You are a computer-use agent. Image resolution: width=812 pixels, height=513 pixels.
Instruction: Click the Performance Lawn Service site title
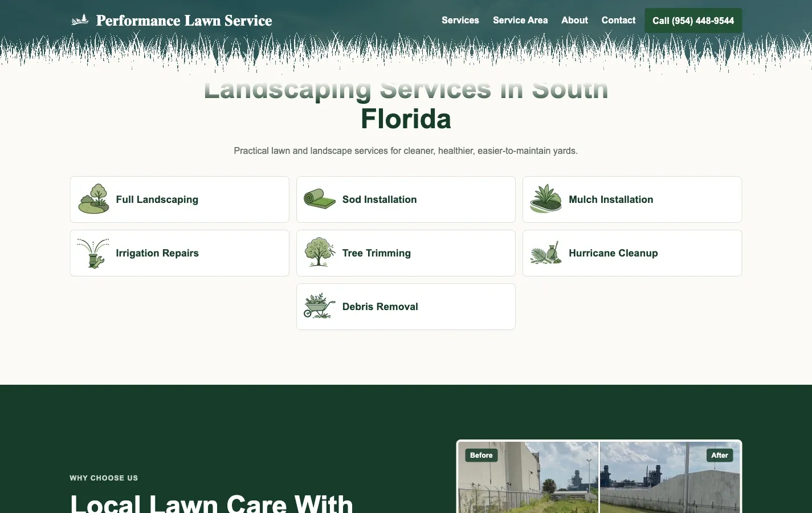(x=184, y=21)
